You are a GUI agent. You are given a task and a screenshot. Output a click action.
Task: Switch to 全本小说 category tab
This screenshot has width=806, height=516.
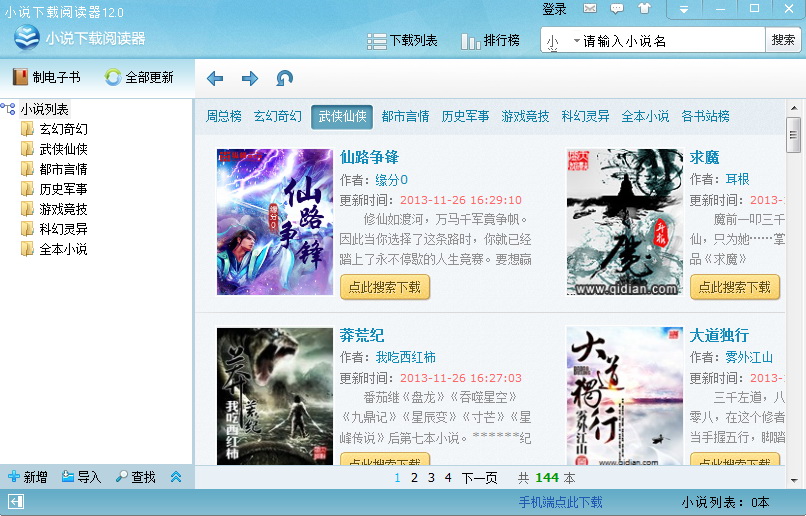click(x=645, y=116)
